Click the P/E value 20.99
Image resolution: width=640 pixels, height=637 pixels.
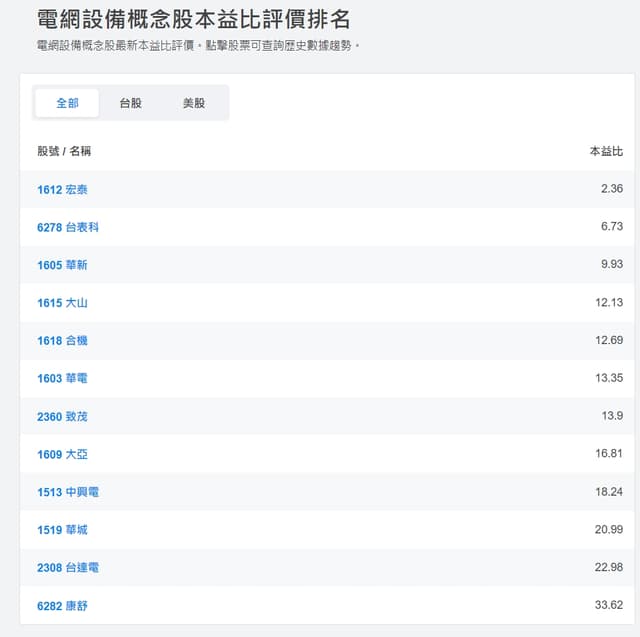609,529
